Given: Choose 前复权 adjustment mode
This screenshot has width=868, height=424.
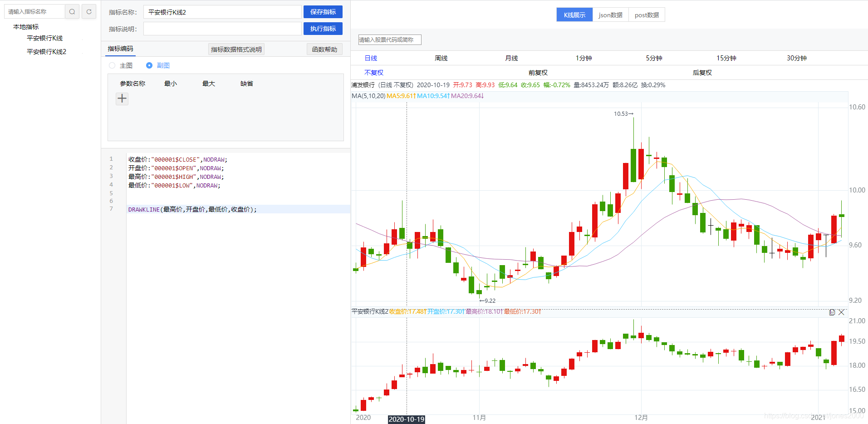Looking at the screenshot, I should click(538, 73).
